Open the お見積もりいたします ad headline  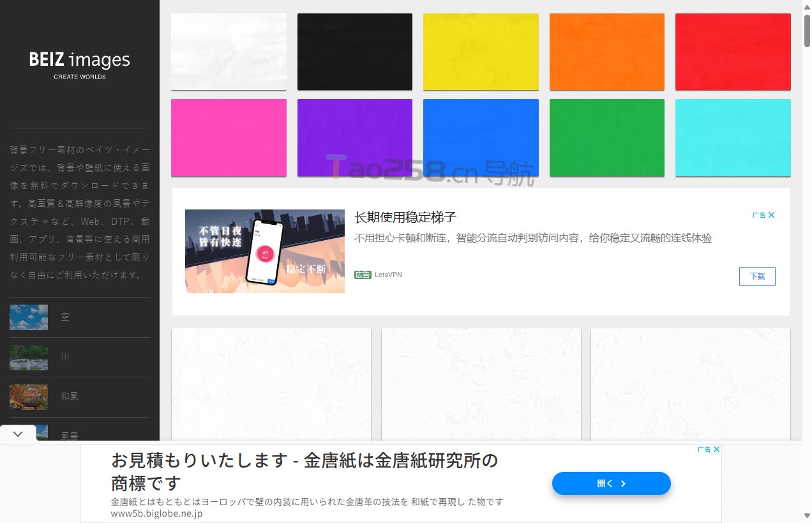pos(304,471)
